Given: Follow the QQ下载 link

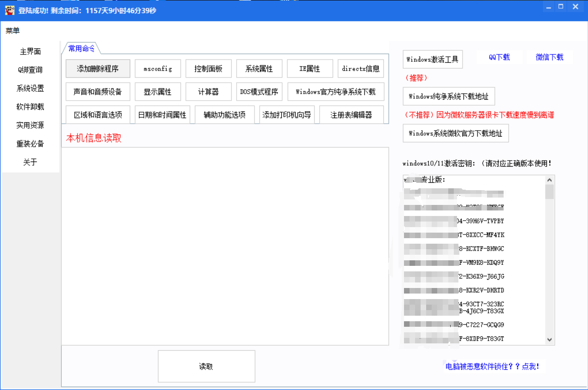Looking at the screenshot, I should click(x=499, y=57).
